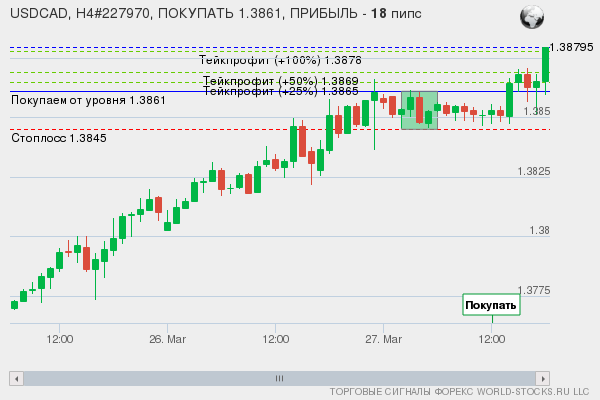Click the tall green candle at chart's right edge

tap(546, 64)
